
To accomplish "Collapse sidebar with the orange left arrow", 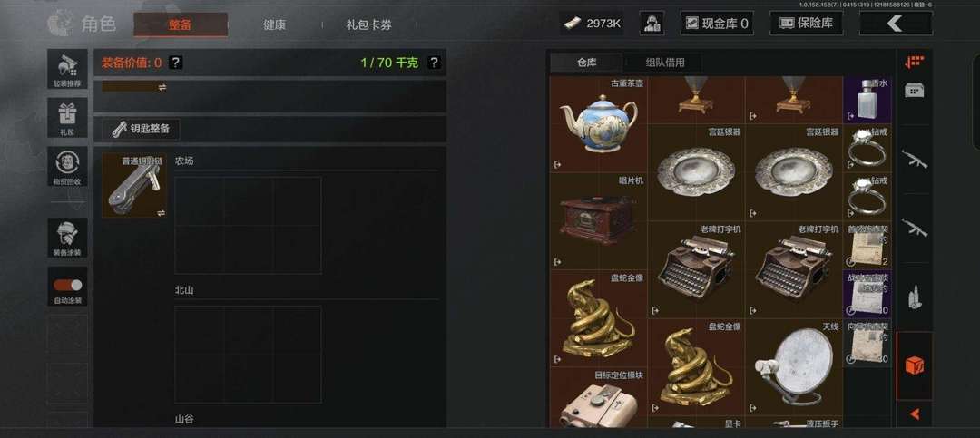I will pyautogui.click(x=915, y=414).
